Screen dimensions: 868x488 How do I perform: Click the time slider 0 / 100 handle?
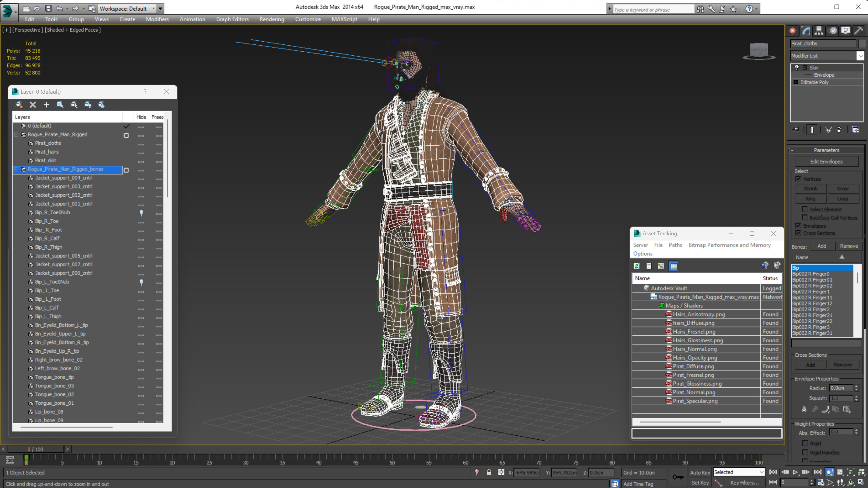[x=35, y=449]
